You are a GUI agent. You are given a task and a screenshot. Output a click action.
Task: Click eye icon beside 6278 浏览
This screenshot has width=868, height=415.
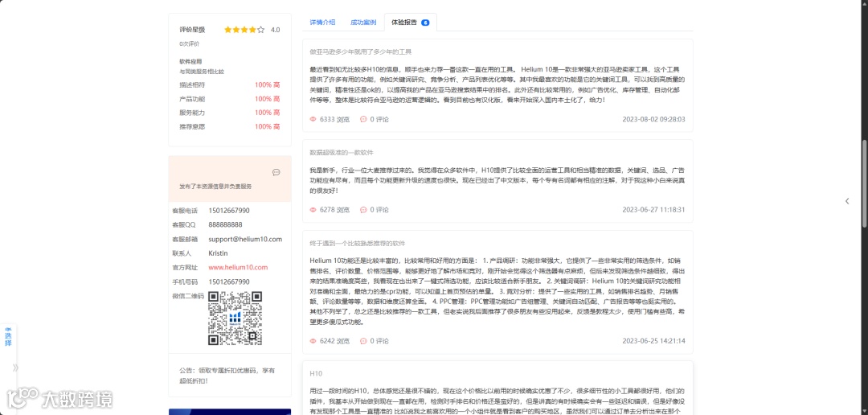pos(313,210)
